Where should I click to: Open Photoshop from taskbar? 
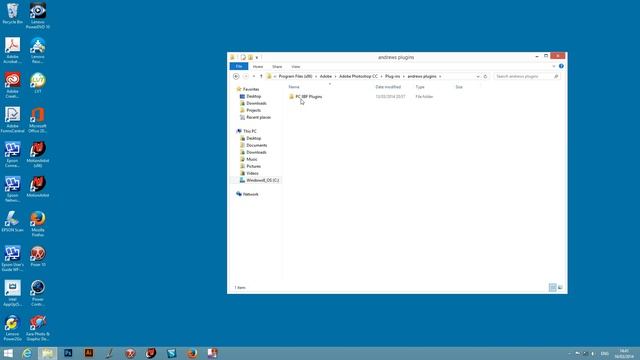coord(68,353)
